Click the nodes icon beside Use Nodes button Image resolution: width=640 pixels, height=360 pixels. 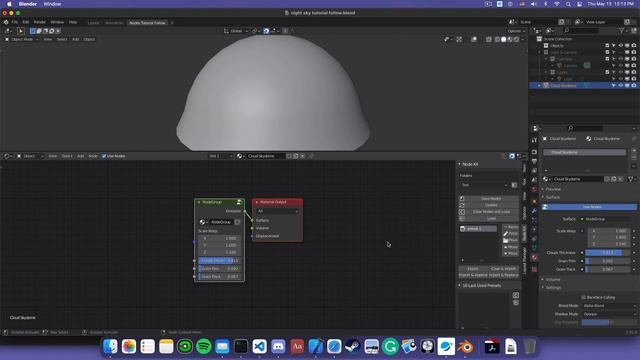[x=545, y=207]
